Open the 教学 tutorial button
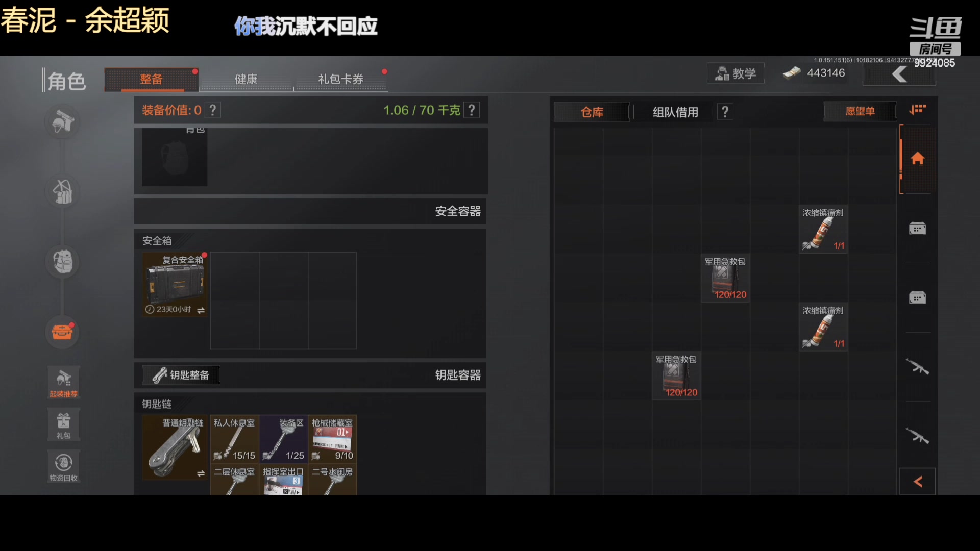 [736, 73]
